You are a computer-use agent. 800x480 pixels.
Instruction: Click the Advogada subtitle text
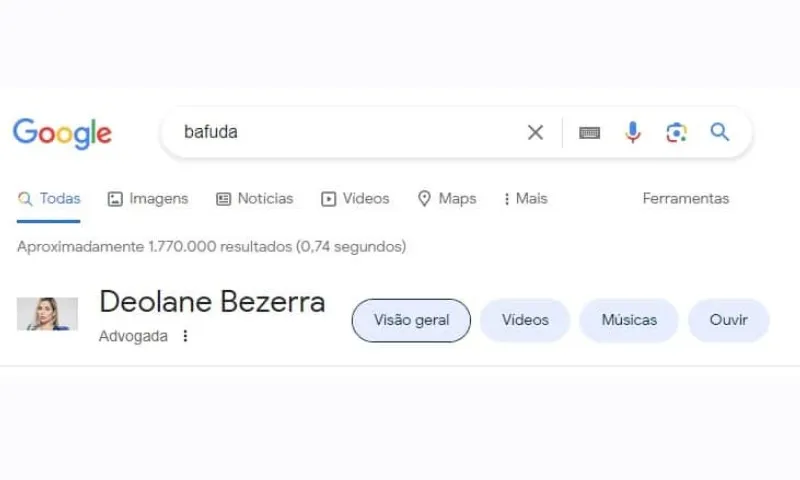[133, 336]
